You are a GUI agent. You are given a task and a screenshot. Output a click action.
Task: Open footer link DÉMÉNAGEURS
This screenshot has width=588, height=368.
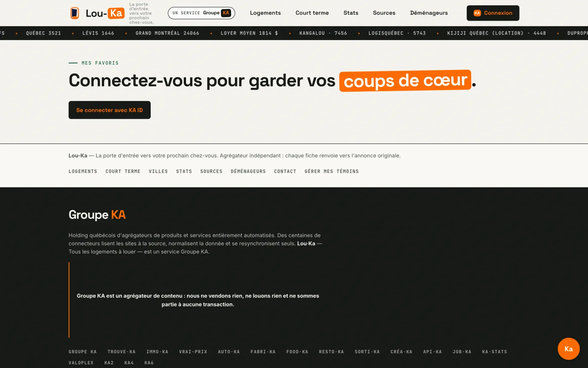(248, 171)
